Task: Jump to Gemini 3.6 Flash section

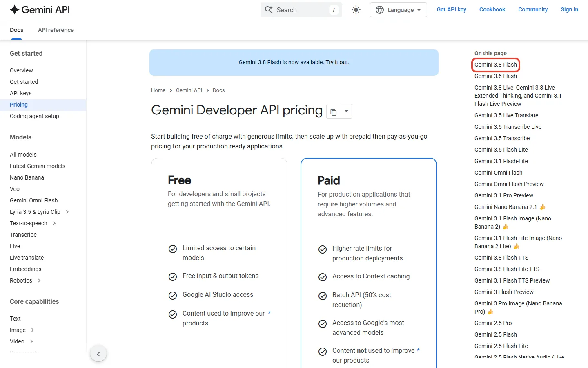Action: (x=496, y=76)
